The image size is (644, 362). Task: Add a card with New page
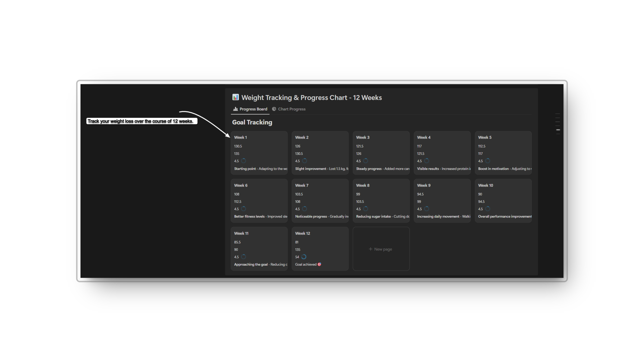(x=381, y=249)
